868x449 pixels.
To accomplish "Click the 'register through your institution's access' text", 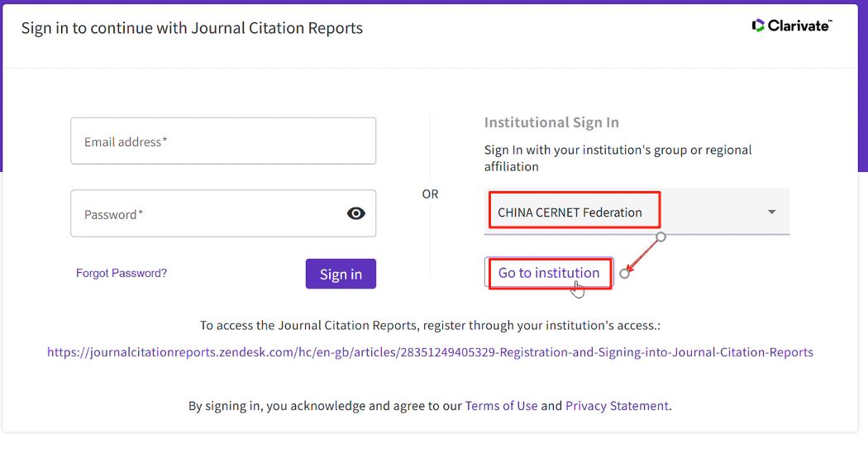I will tap(541, 325).
